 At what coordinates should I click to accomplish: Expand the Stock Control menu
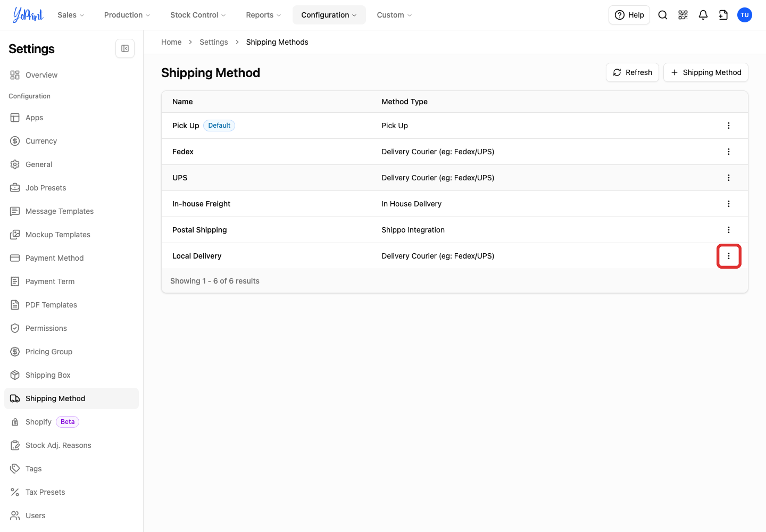pyautogui.click(x=198, y=15)
